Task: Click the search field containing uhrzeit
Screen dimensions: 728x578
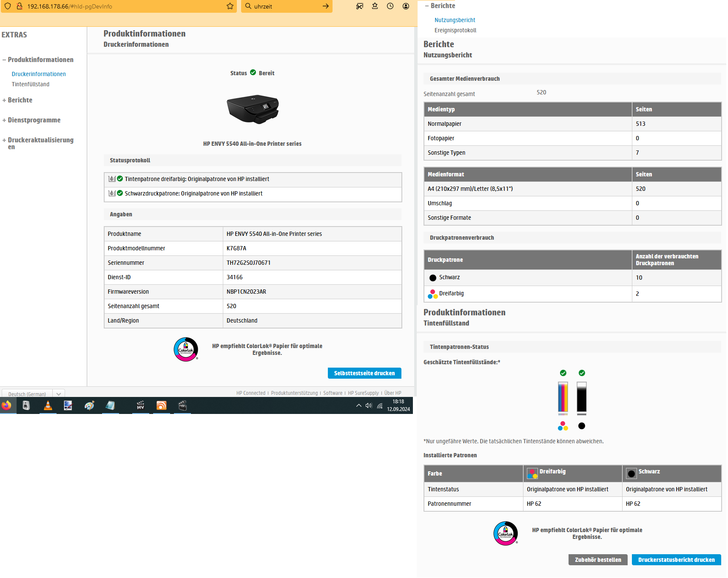Action: [281, 6]
